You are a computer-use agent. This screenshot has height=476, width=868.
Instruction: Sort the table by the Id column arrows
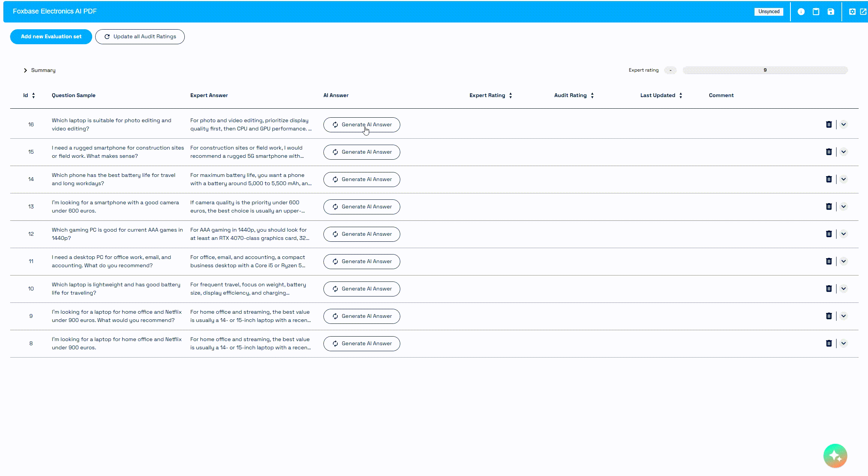[x=33, y=96]
